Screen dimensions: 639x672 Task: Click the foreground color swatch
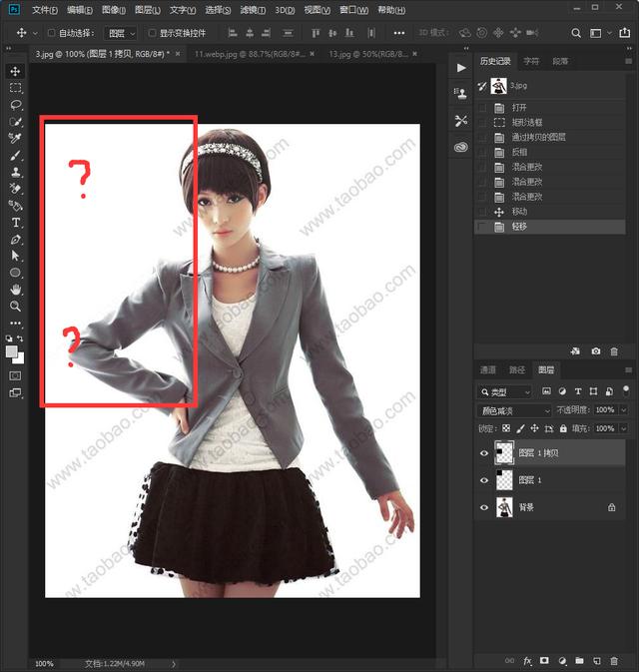(x=12, y=351)
